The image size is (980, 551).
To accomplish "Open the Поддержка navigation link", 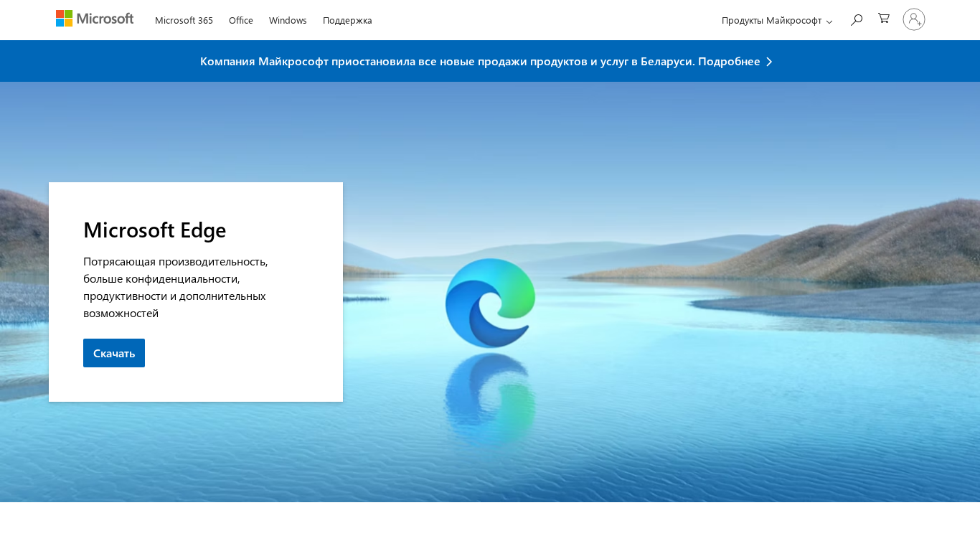I will (x=347, y=20).
